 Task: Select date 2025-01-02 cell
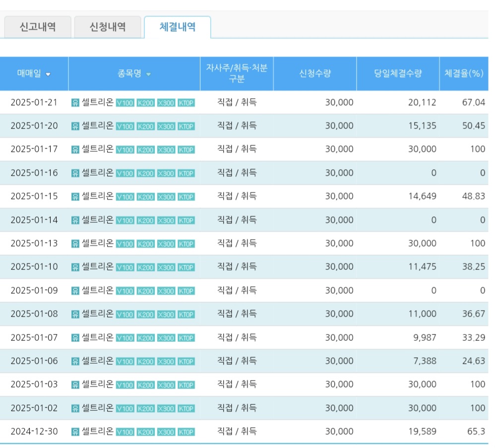(34, 408)
